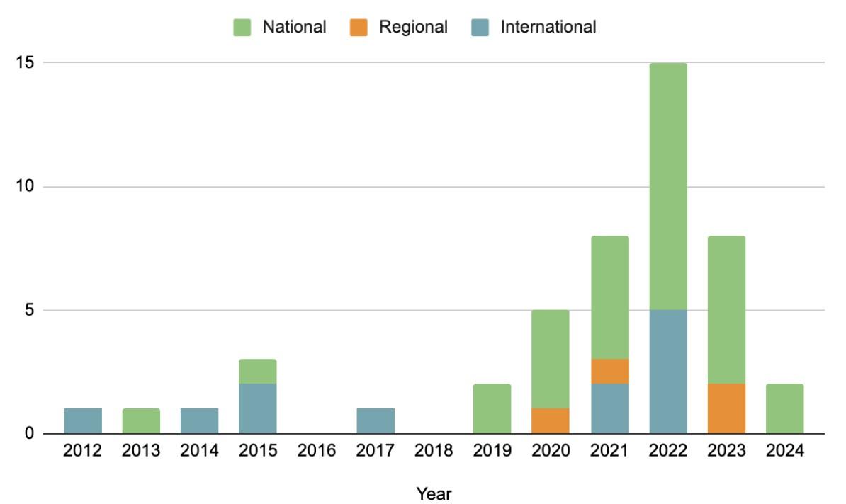Click the blue International segment of the 2021 bar
Screen dimensions: 846x504
pyautogui.click(x=609, y=408)
